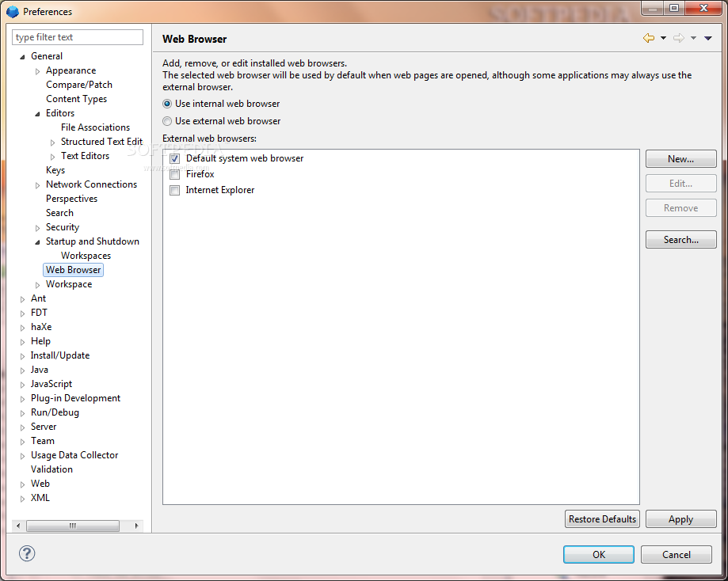This screenshot has width=728, height=581.
Task: Expand the Network Connections node
Action: (x=37, y=185)
